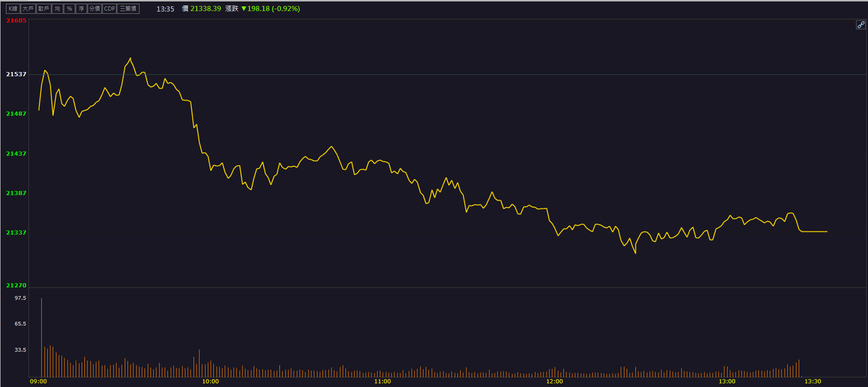Image resolution: width=868 pixels, height=387 pixels.
Task: Click the 11:00 marker on the time axis
Action: [383, 381]
